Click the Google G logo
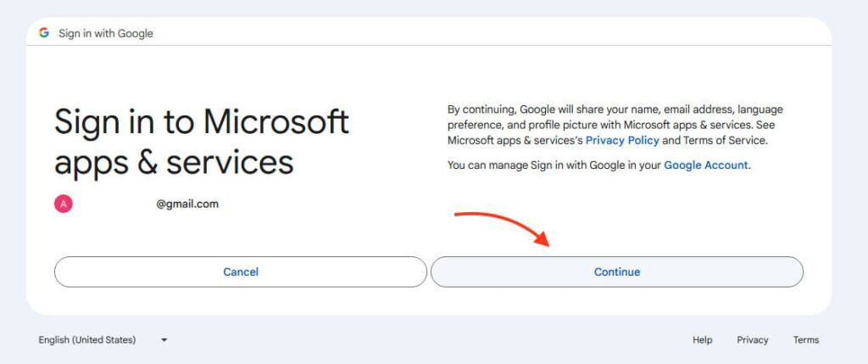 click(44, 33)
